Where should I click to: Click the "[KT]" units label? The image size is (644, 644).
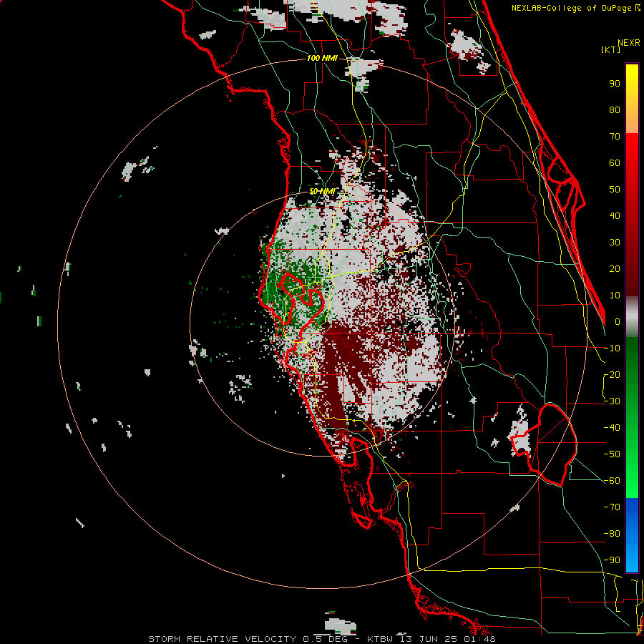tap(610, 49)
